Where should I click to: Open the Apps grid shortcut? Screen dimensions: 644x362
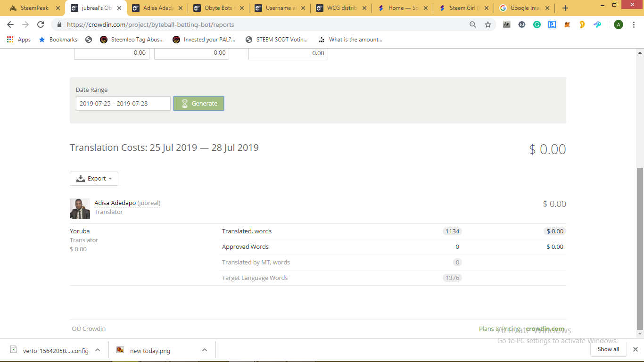[19, 40]
